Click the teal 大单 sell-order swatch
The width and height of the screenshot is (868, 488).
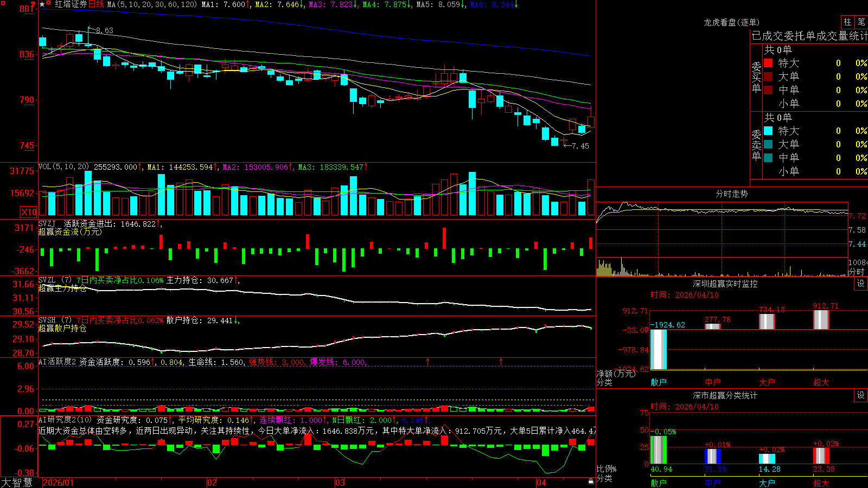coord(768,144)
